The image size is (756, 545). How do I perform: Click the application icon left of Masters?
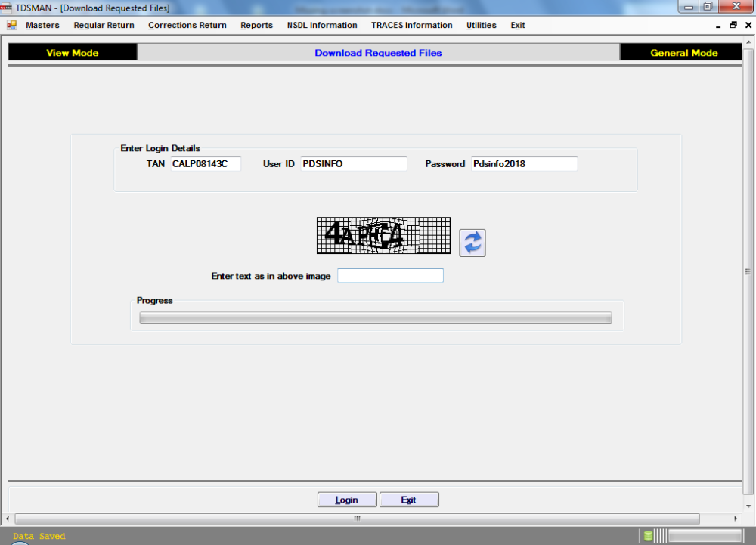coord(11,25)
